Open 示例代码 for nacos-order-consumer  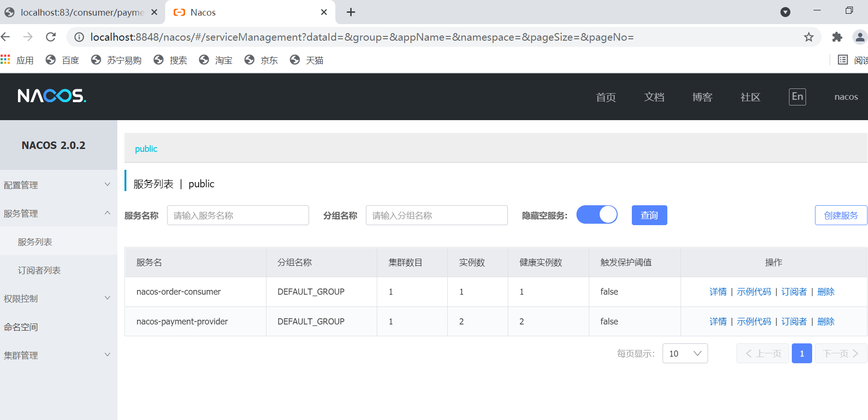click(x=754, y=292)
